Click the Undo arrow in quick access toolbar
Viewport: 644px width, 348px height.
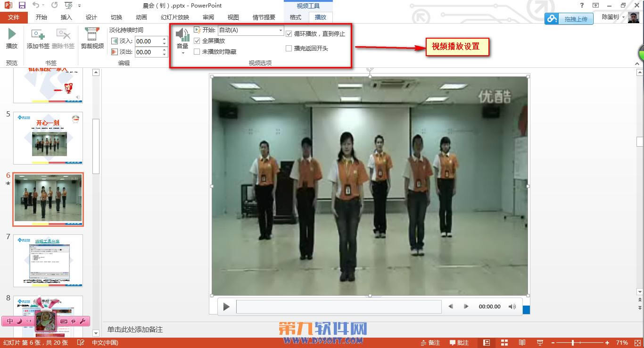pos(37,5)
